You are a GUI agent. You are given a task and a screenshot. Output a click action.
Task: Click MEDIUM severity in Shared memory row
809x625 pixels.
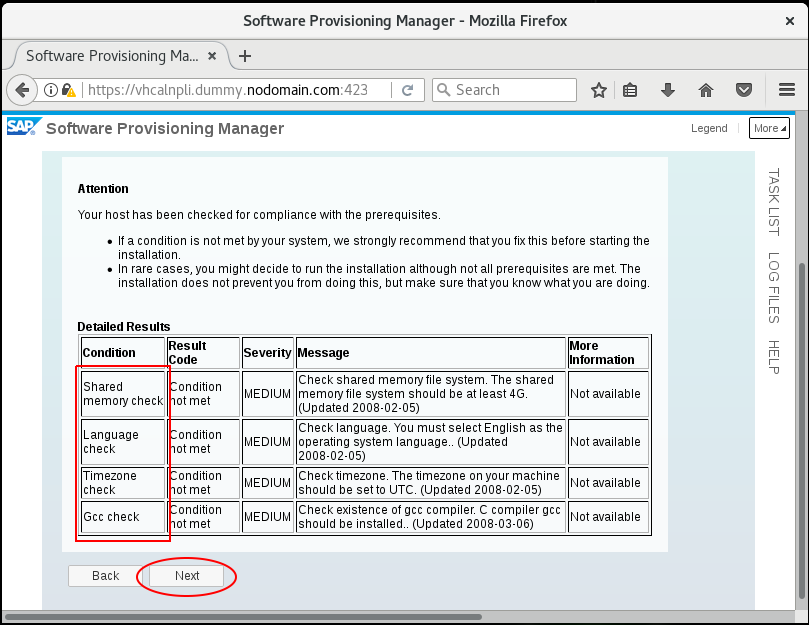click(x=267, y=394)
